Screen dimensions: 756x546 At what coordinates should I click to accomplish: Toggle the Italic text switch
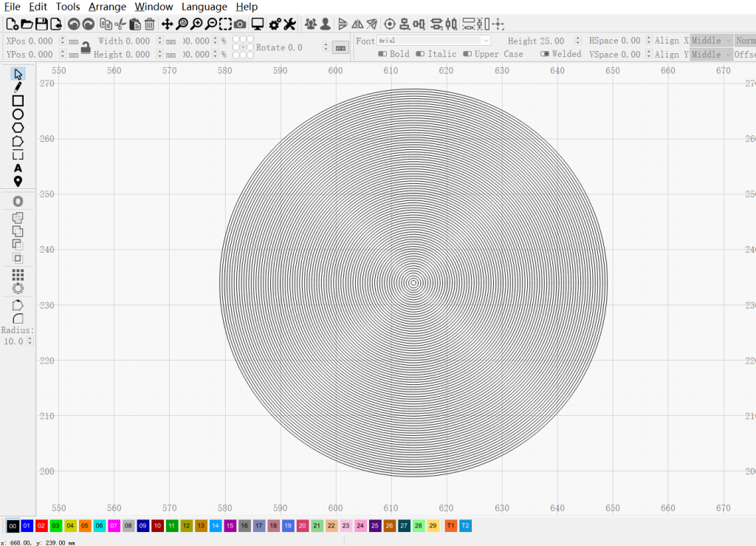(420, 54)
